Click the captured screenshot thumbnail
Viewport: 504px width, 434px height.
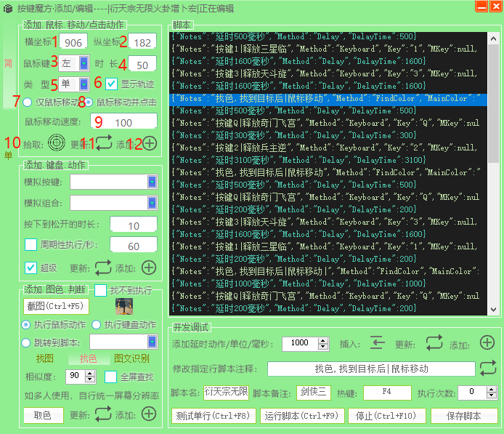(x=124, y=306)
